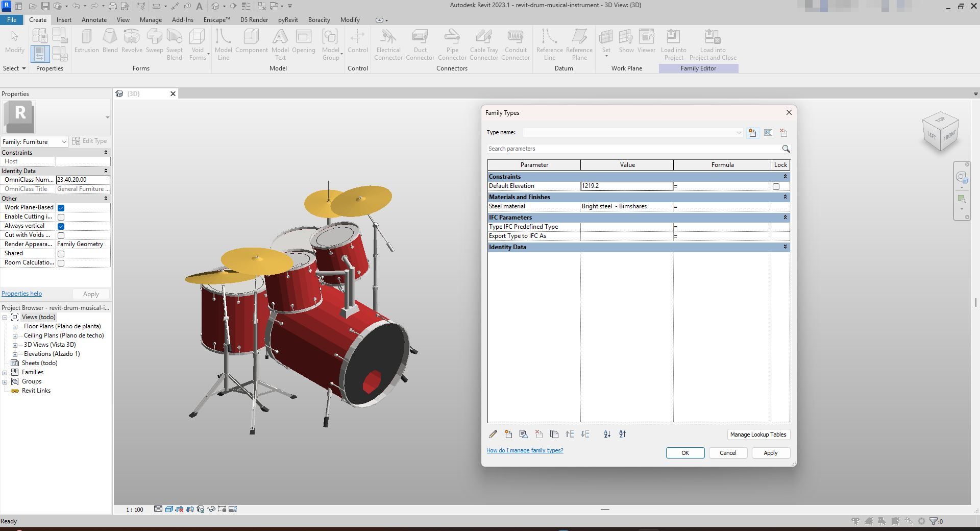Select the Sweep form tool

(x=154, y=41)
